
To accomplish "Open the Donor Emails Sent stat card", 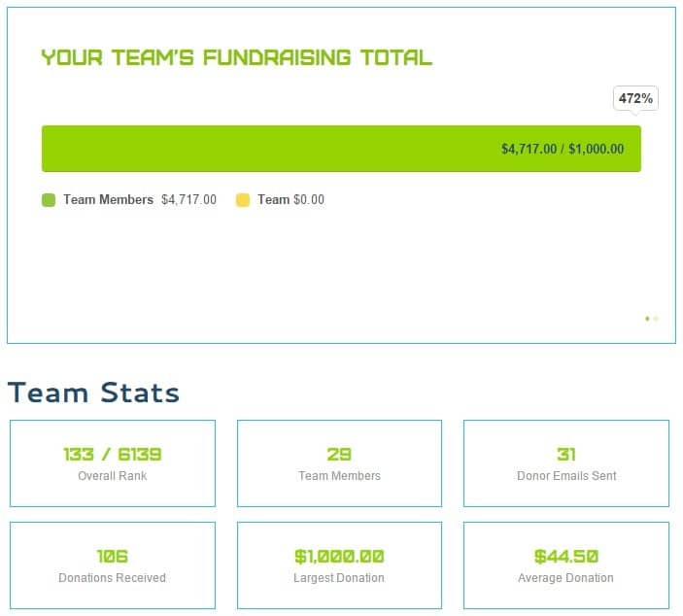I will coord(566,463).
